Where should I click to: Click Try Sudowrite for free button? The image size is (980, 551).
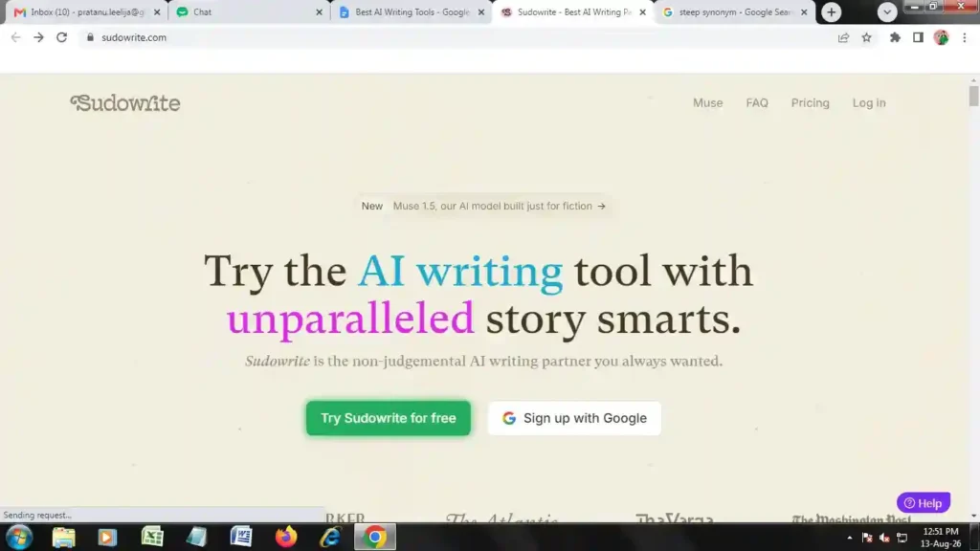coord(389,418)
